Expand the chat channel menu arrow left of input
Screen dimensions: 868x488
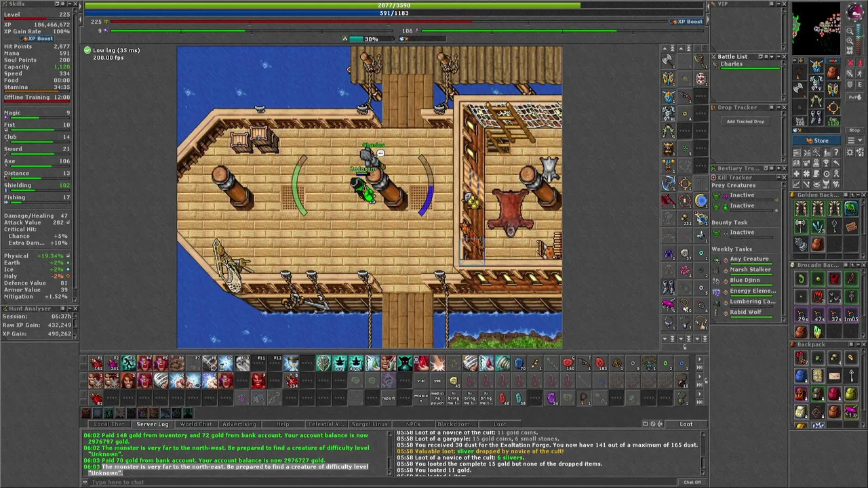click(85, 482)
